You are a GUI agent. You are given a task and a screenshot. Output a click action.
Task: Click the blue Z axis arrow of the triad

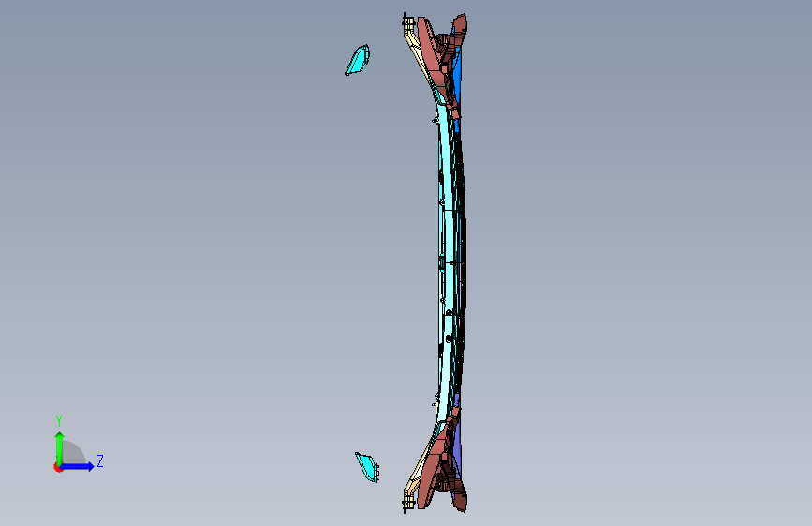(x=78, y=466)
